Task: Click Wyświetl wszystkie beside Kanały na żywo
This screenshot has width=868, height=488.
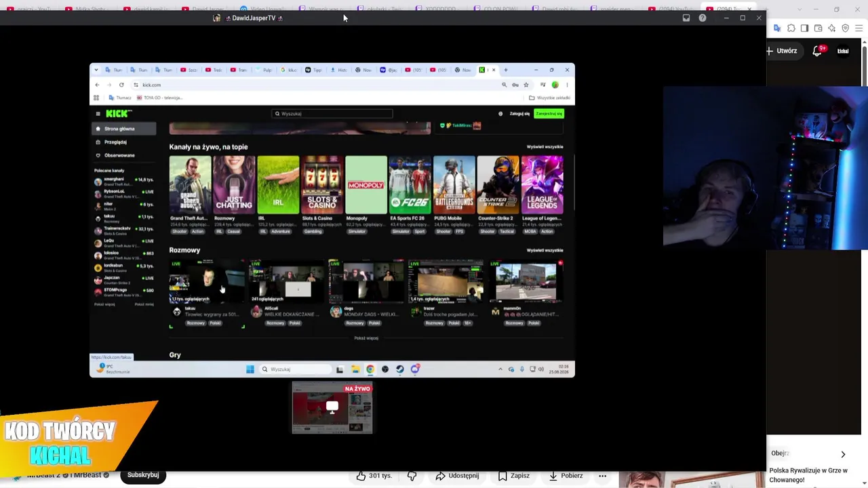Action: coord(545,147)
